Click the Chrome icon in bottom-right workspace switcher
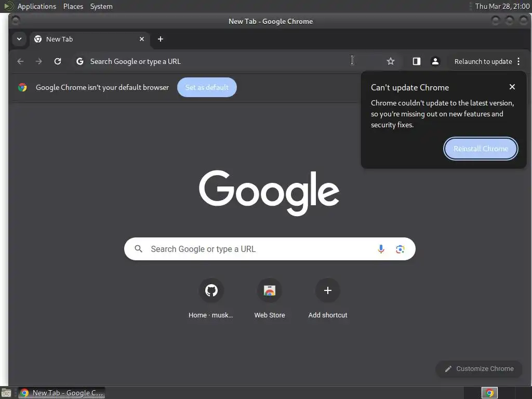The height and width of the screenshot is (399, 532). click(489, 393)
